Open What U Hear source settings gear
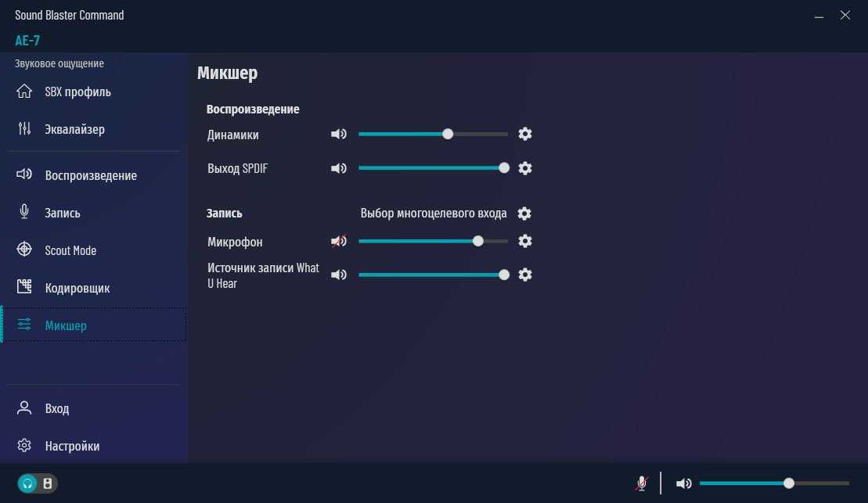 [x=525, y=275]
